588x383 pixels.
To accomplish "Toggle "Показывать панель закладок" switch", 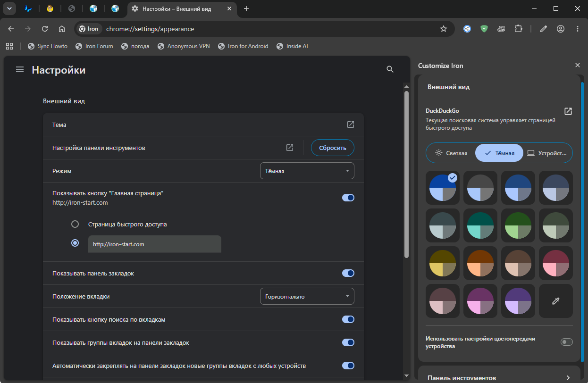I will click(348, 273).
